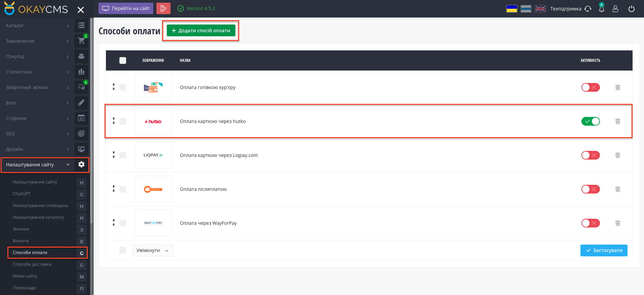Click the 'Застосувати' apply button
This screenshot has height=295, width=644.
(x=604, y=250)
